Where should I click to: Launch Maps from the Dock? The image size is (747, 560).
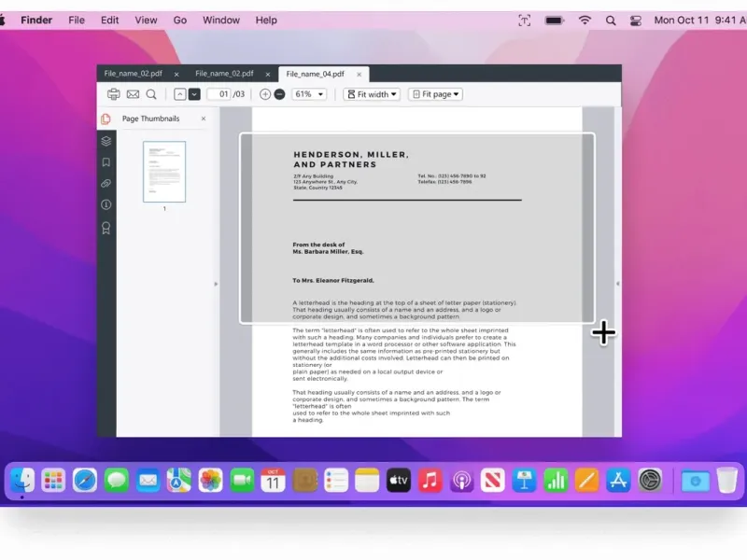(x=179, y=480)
